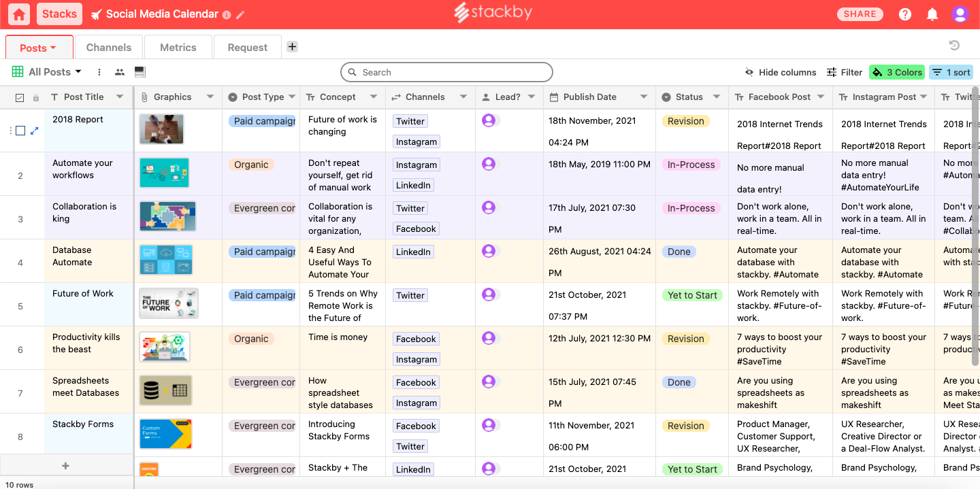Click the vertical scrollbar of the grid

pyautogui.click(x=976, y=224)
